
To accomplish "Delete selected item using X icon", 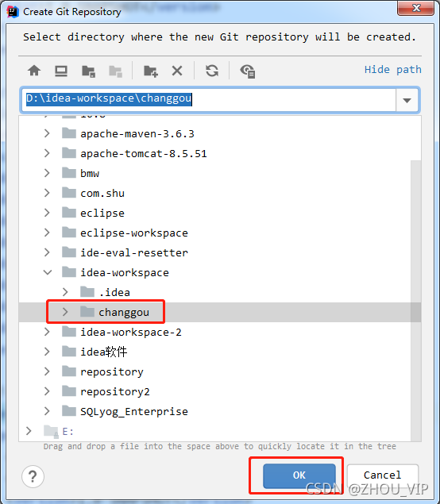I will (177, 71).
